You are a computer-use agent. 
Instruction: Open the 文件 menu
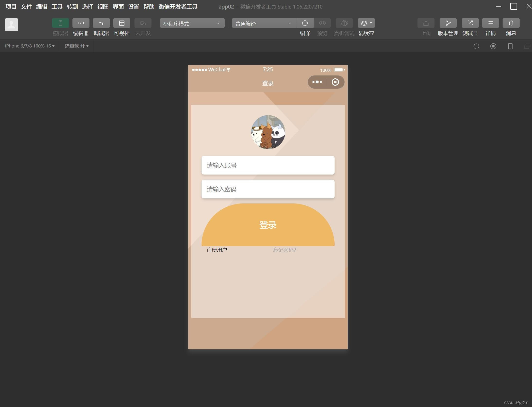coord(26,7)
